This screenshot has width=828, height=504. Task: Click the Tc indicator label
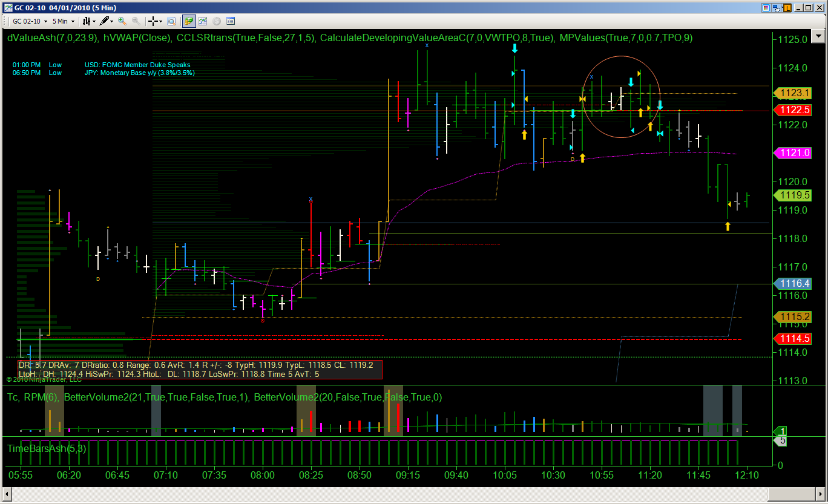[x=12, y=398]
